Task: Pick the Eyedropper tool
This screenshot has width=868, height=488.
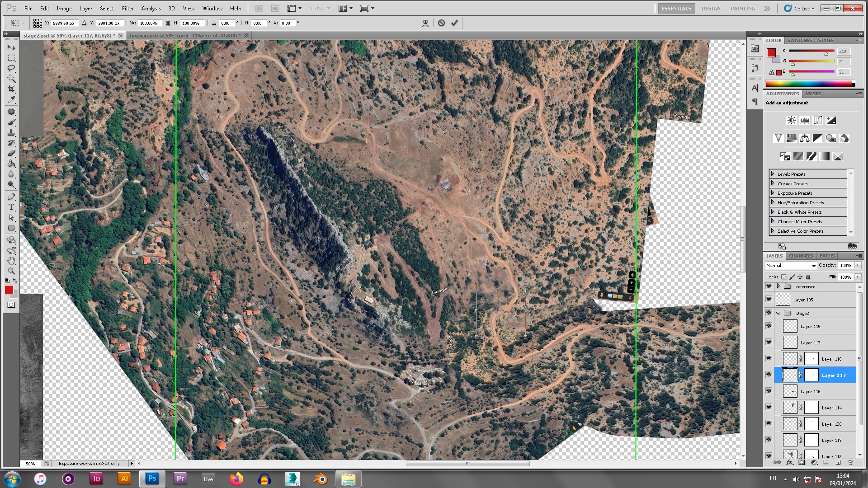Action: tap(11, 100)
